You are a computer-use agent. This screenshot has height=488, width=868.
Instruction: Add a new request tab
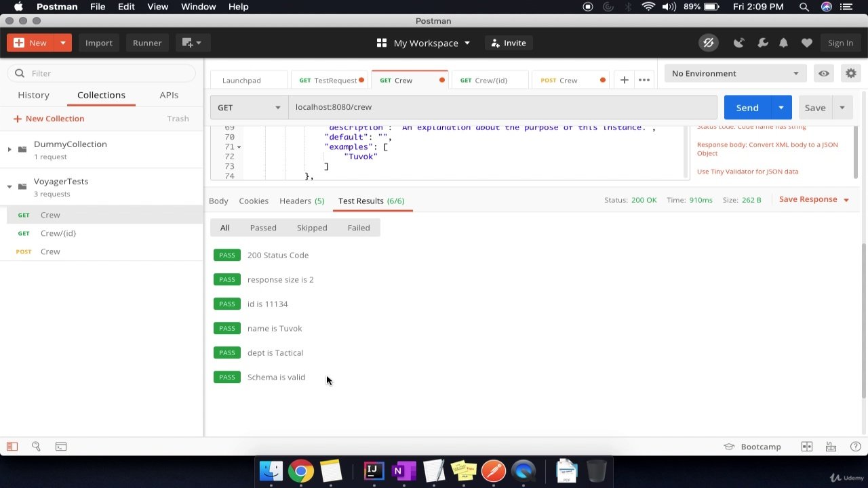click(624, 80)
